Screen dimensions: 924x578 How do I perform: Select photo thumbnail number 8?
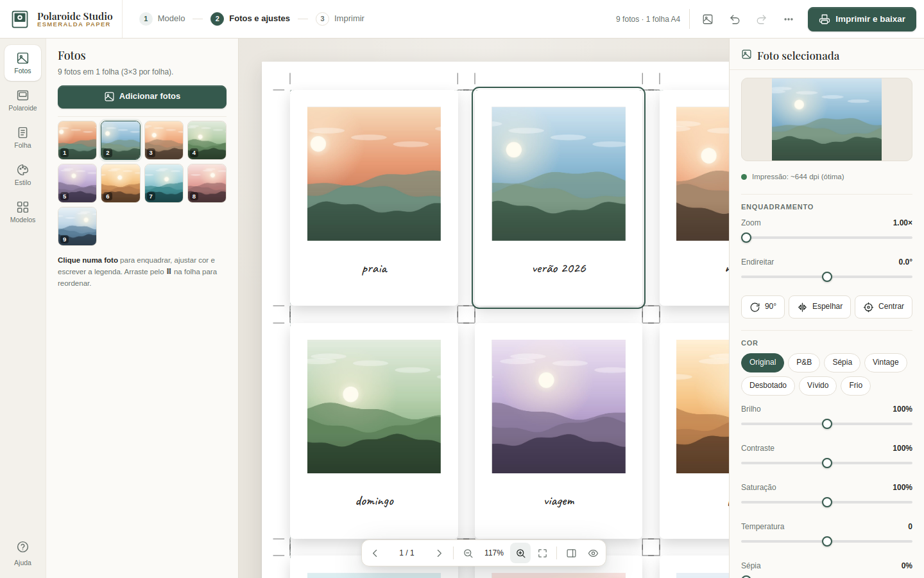[x=207, y=183]
